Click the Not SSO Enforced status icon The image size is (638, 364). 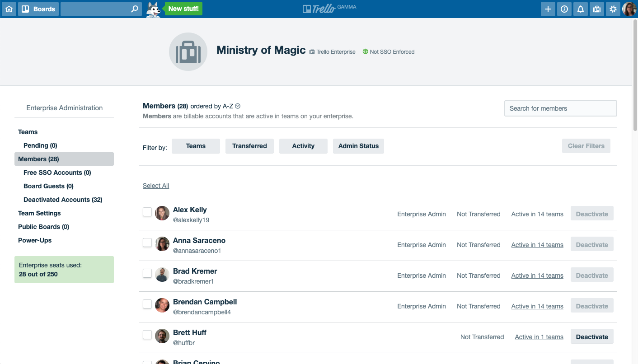pyautogui.click(x=366, y=52)
